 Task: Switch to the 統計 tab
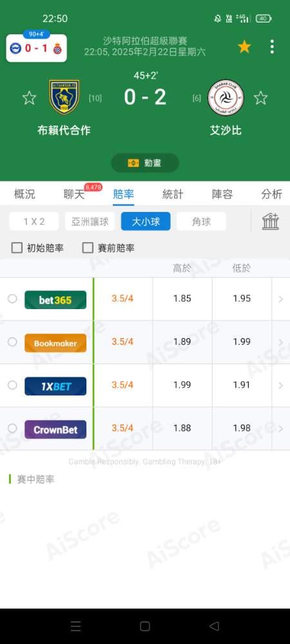coord(173,194)
